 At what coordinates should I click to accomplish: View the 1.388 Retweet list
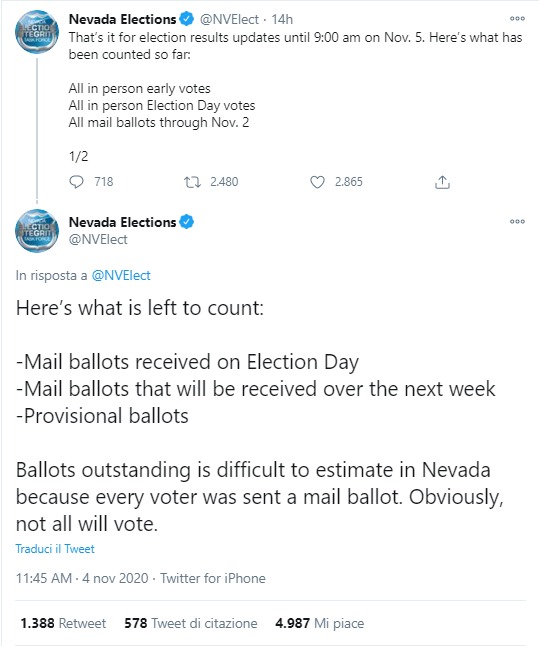click(x=63, y=623)
